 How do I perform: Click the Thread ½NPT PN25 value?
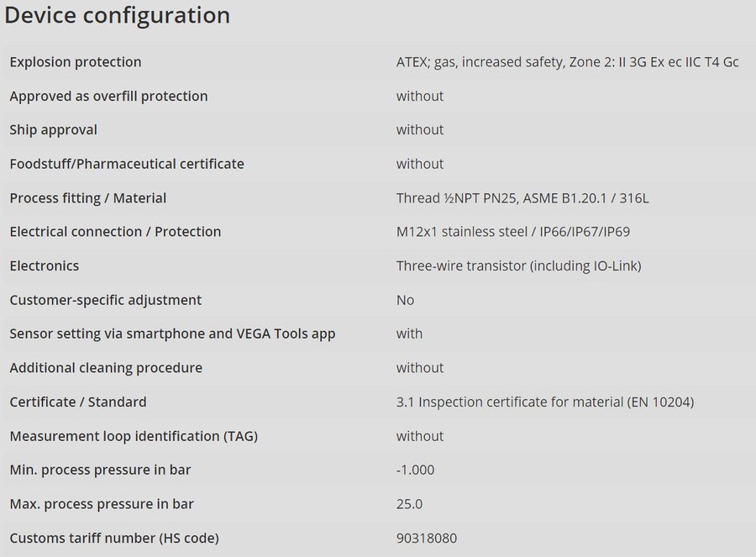522,198
